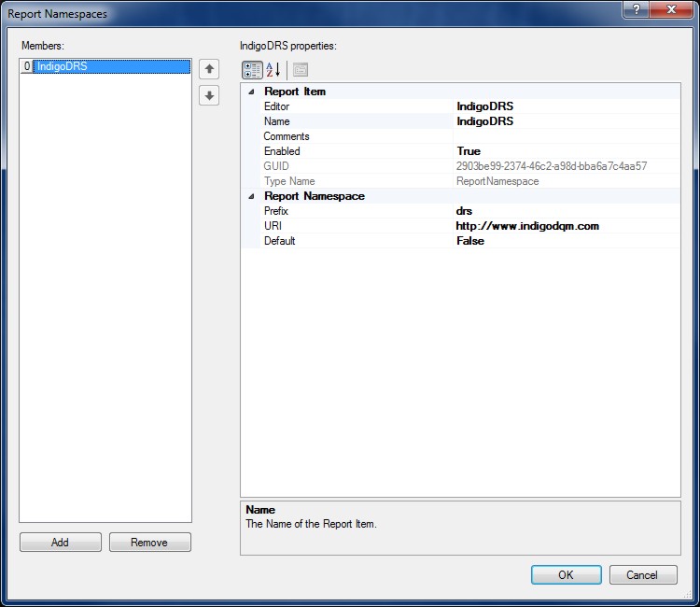Click the Property Pages icon
700x607 pixels.
pos(300,70)
